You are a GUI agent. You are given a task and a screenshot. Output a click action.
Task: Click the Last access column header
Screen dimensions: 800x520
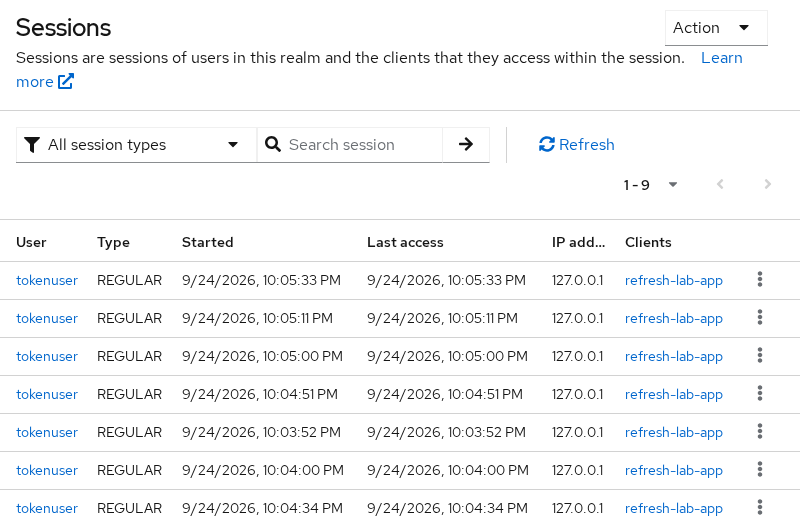405,242
